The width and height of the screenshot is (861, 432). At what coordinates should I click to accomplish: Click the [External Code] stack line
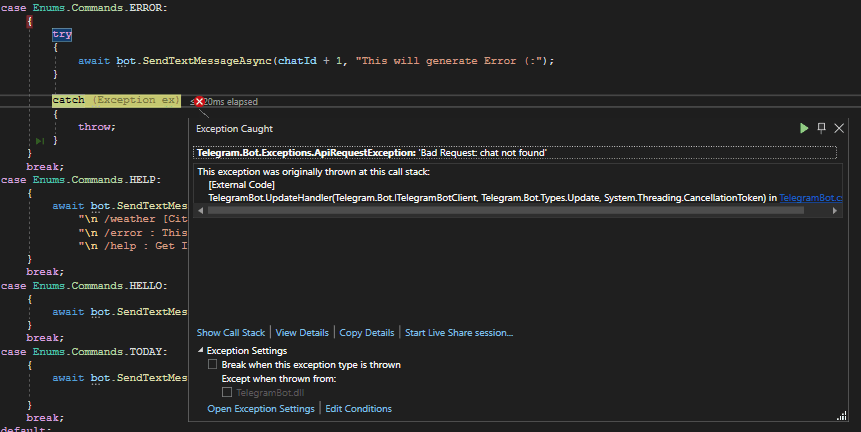pyautogui.click(x=241, y=185)
